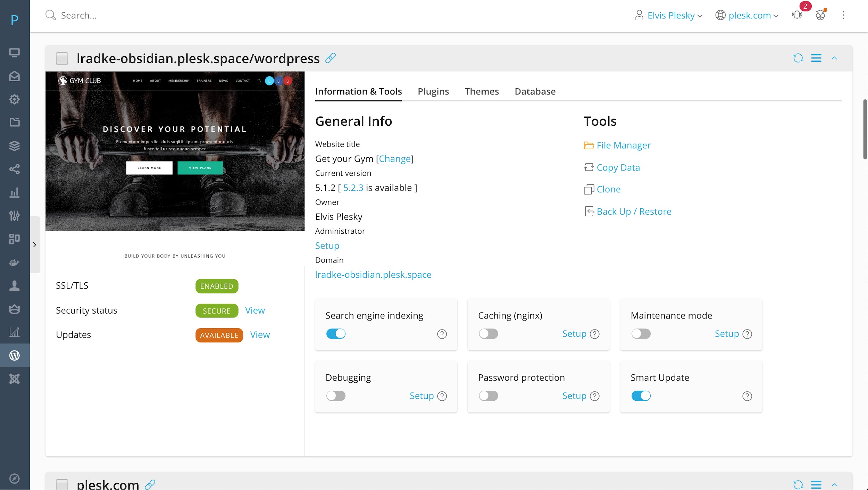Select Information & Tools tab

[x=358, y=91]
